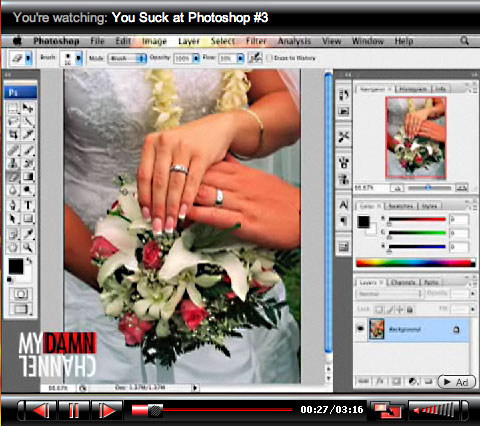The width and height of the screenshot is (480, 426).
Task: Open the layer Fill arrow in Layers panel
Action: point(473,310)
